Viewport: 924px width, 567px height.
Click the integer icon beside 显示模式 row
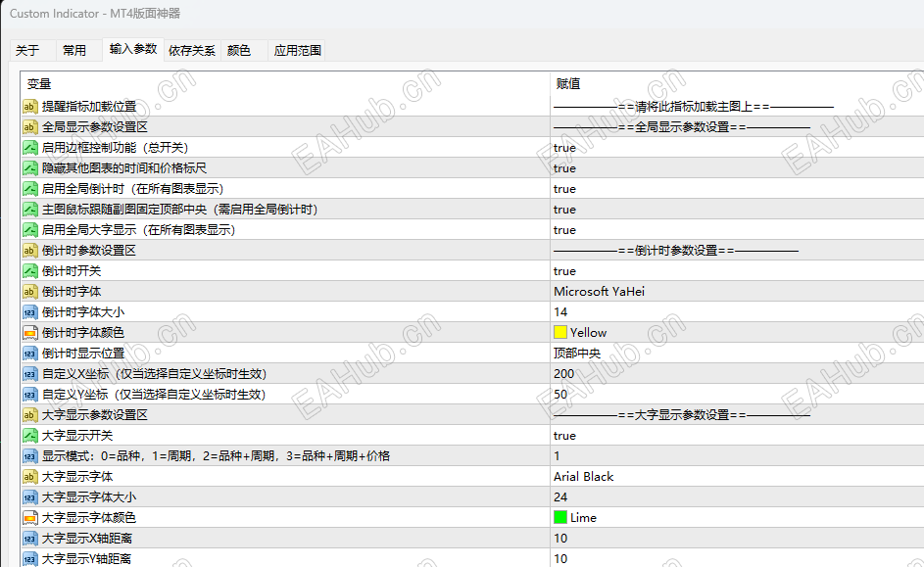(x=30, y=456)
